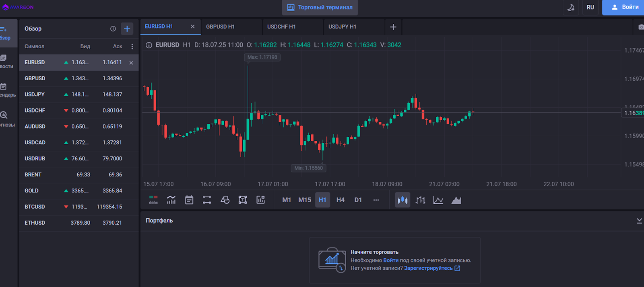Open the three-dot column options menu
Screen dimensions: 644x287
pos(132,47)
